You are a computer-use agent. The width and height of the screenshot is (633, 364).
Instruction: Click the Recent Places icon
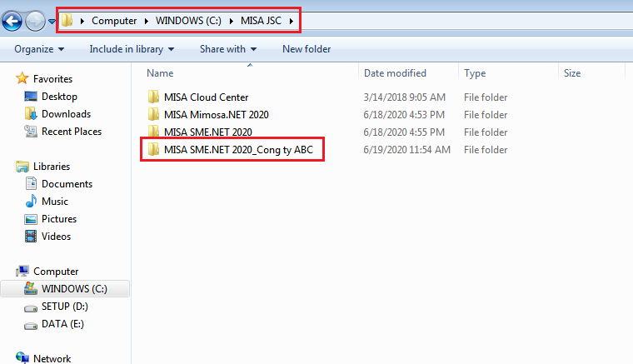tap(31, 131)
